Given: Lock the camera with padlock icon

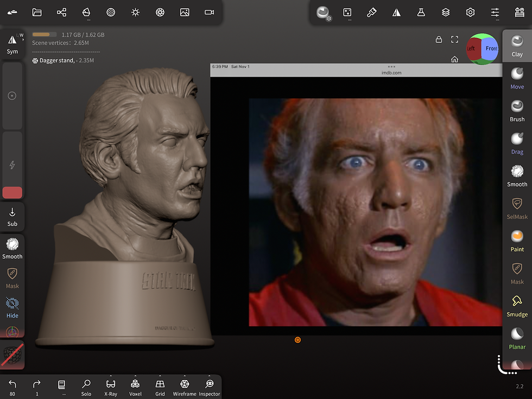Looking at the screenshot, I should pos(439,39).
